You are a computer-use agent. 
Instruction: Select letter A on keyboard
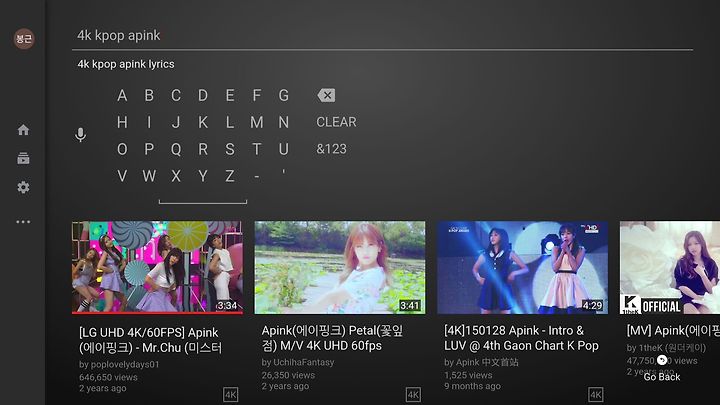(122, 96)
